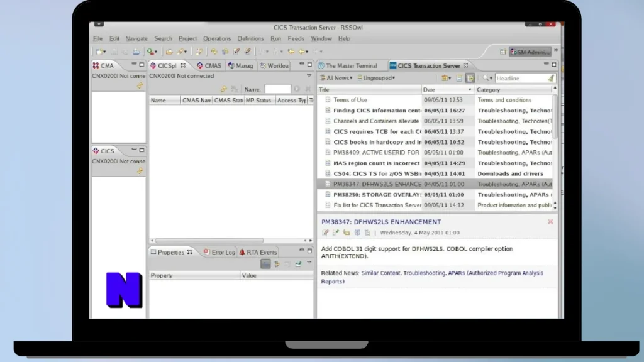Select the Terms of Use news row
Image resolution: width=644 pixels, height=362 pixels.
(x=435, y=100)
